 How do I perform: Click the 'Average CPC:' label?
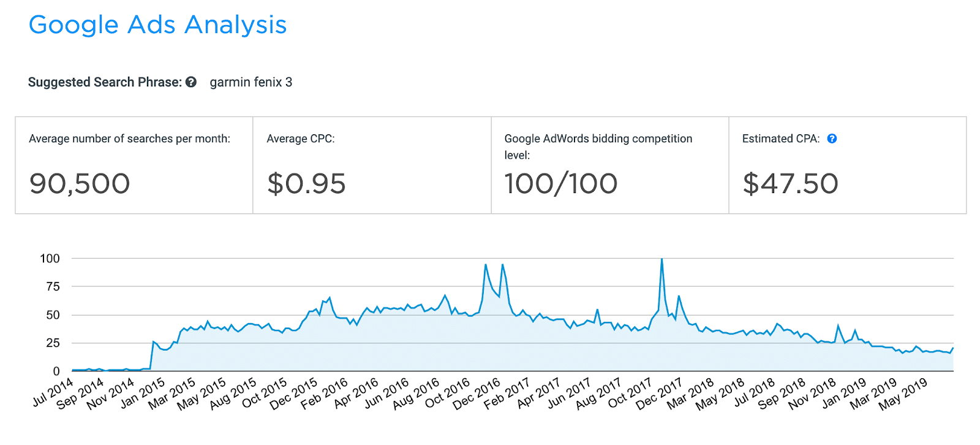301,139
